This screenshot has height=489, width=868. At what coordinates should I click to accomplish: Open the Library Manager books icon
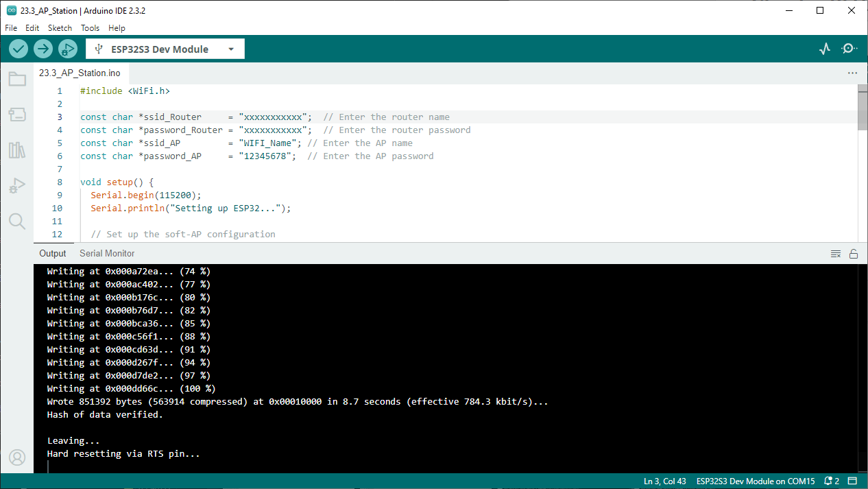pos(17,150)
